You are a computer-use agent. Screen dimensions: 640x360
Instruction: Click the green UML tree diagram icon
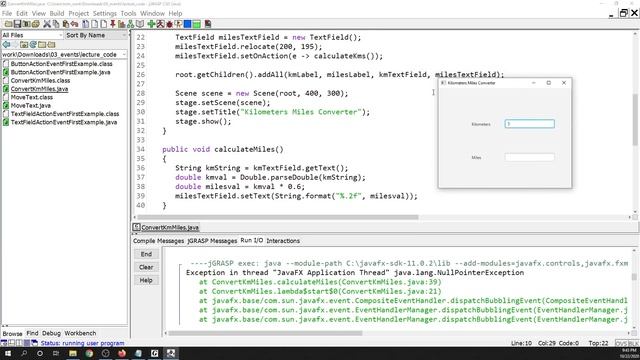pos(130,24)
